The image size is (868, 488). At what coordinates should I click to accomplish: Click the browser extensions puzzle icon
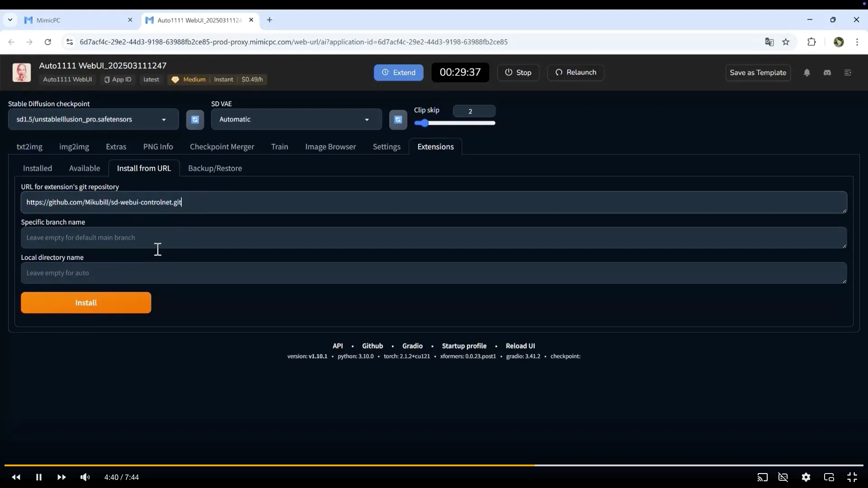(811, 42)
